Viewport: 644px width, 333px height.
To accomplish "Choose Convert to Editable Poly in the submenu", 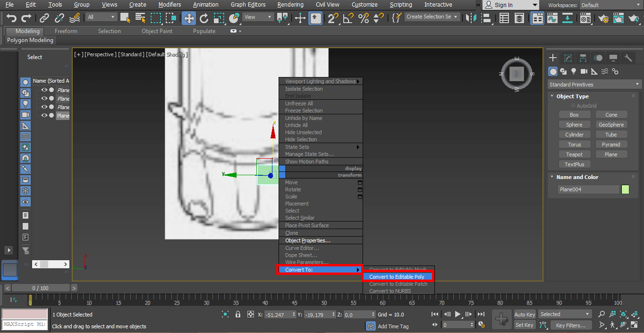I will click(x=398, y=276).
